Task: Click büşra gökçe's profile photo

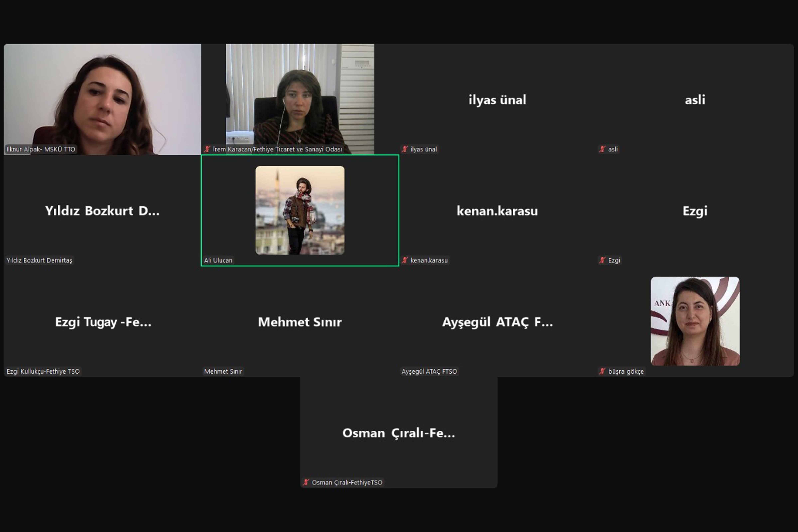Action: [695, 321]
